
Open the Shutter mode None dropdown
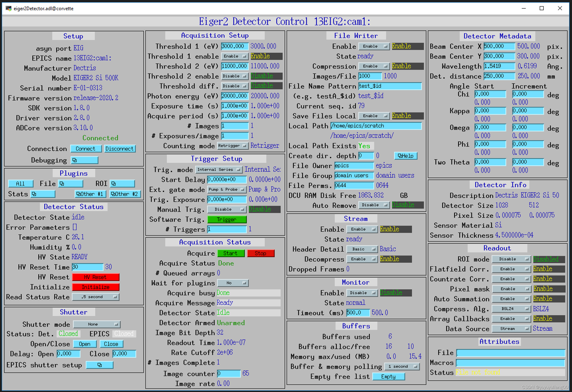[x=97, y=324]
